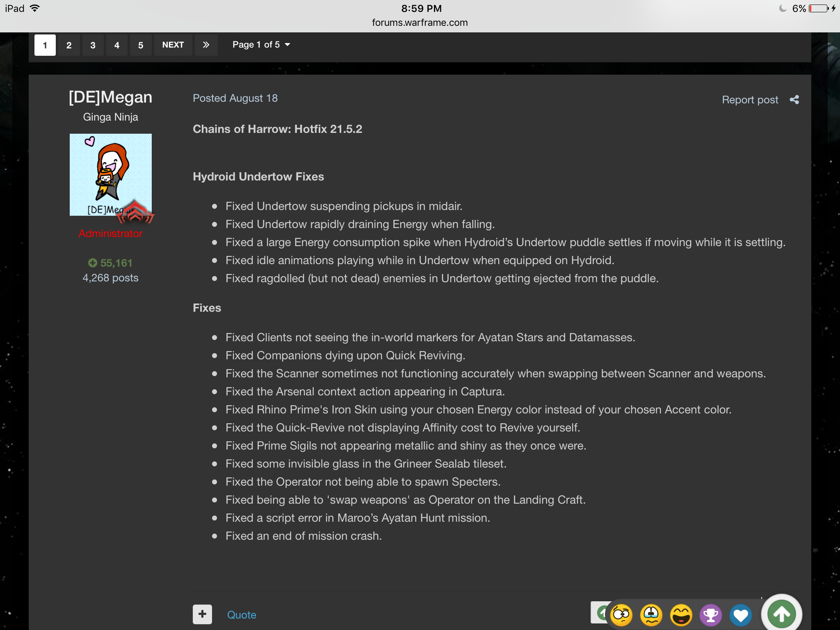Tap the forums.warframe.com address bar
The image size is (840, 630).
[420, 23]
